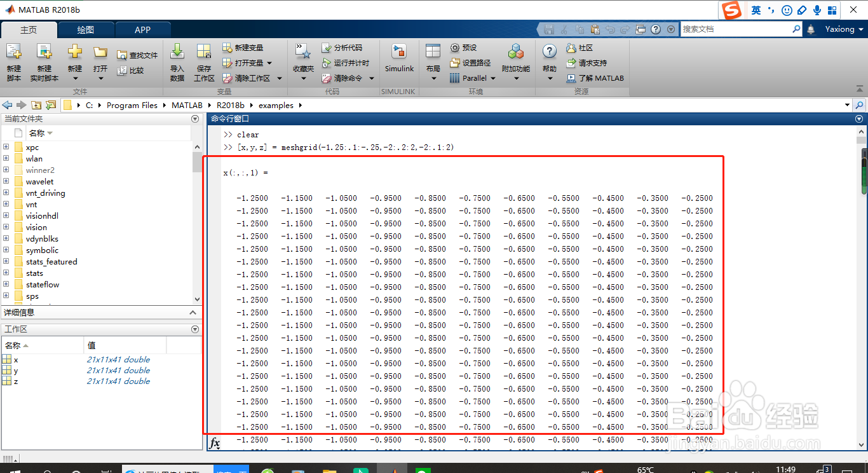
Task: Click the Workspace Value (值) column header
Action: [125, 346]
